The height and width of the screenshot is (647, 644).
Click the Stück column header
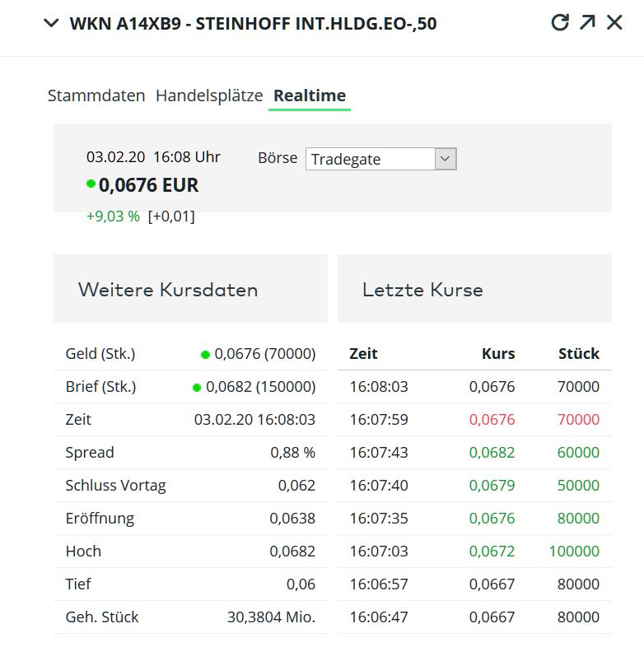point(578,354)
